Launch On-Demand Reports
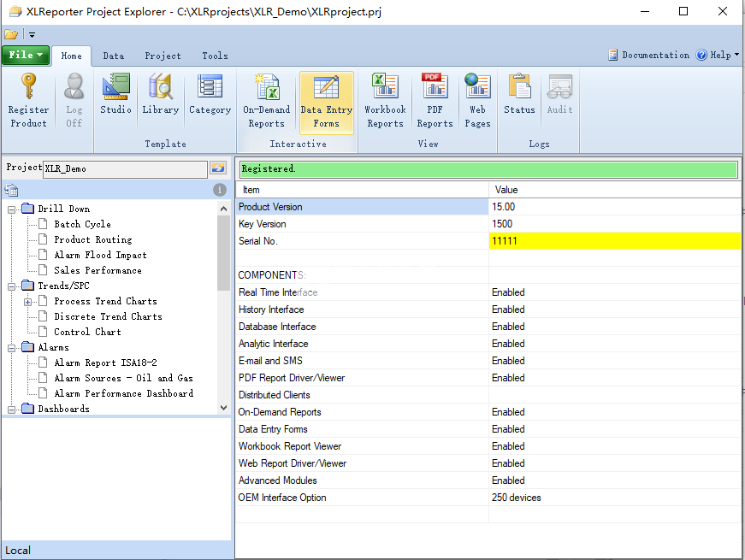Image resolution: width=745 pixels, height=560 pixels. (267, 101)
